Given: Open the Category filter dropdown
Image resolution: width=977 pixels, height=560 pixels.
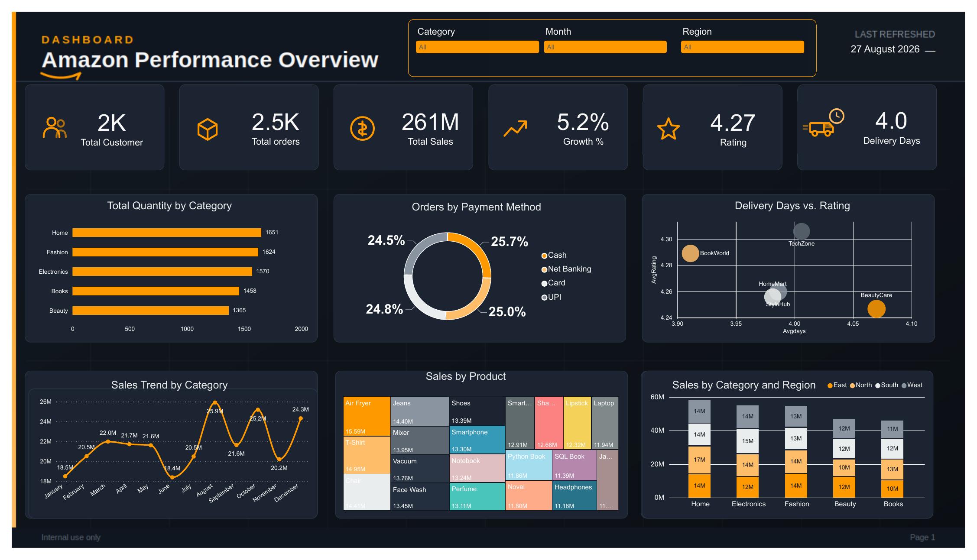Looking at the screenshot, I should [477, 47].
